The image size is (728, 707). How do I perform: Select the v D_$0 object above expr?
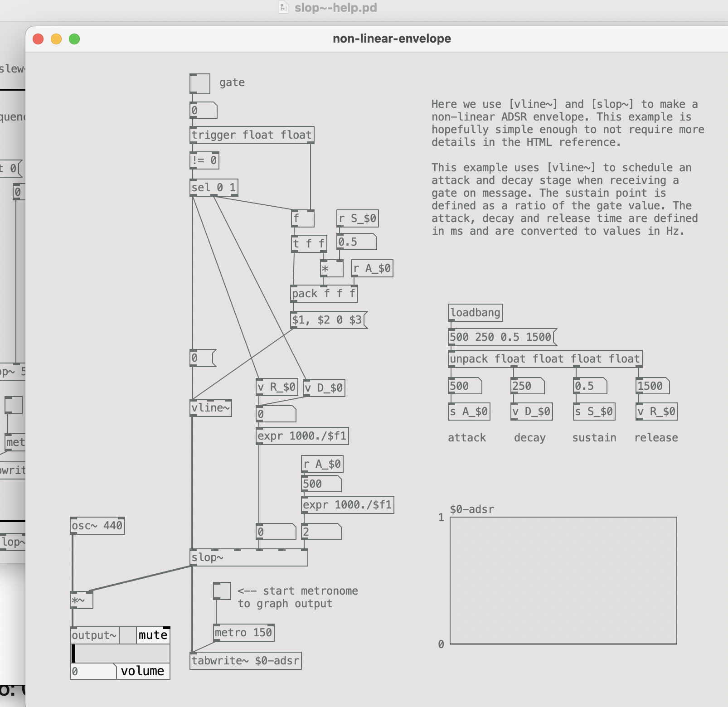[324, 388]
